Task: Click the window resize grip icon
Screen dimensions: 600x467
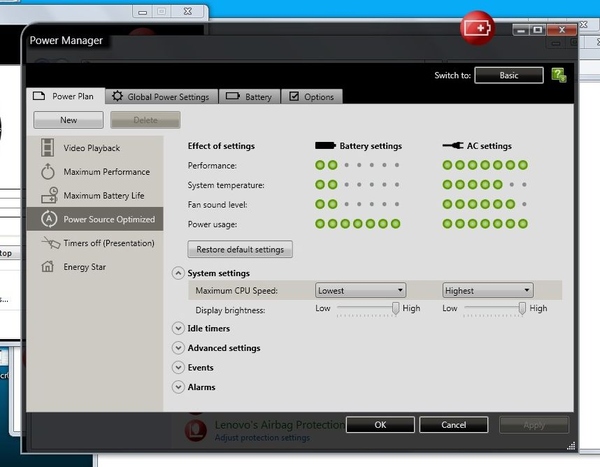Action: pyautogui.click(x=571, y=446)
